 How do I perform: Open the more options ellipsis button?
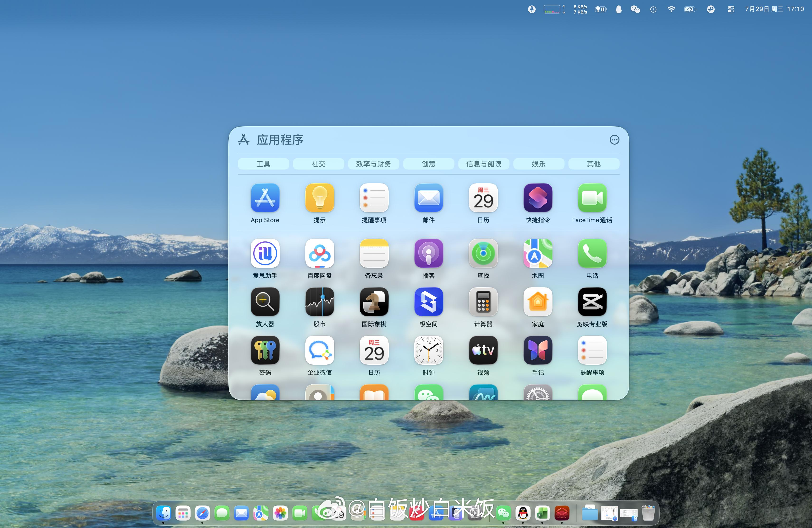(614, 140)
